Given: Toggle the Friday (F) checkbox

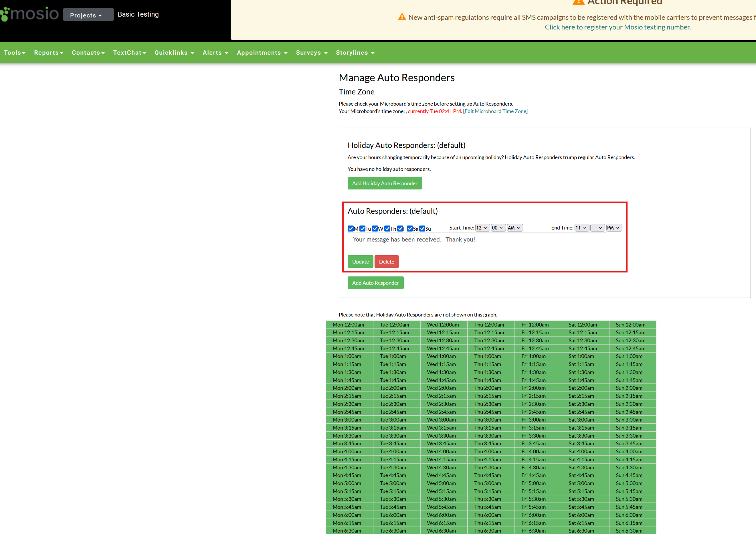Looking at the screenshot, I should click(400, 228).
